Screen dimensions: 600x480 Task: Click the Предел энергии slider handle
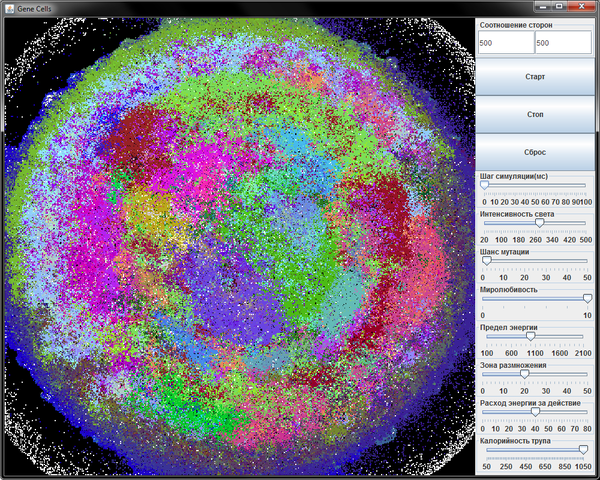click(531, 336)
